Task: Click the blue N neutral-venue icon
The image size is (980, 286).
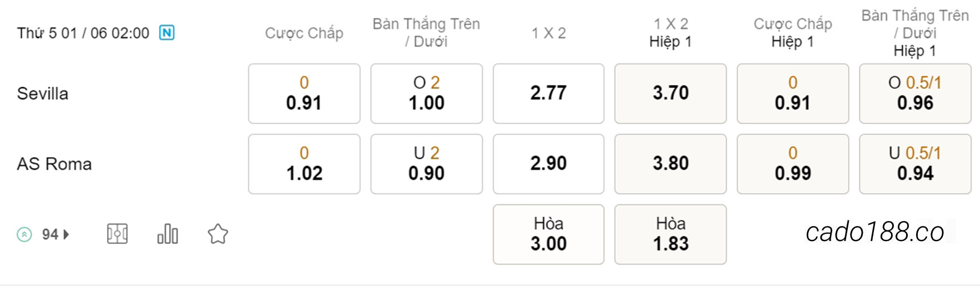Action: (167, 33)
